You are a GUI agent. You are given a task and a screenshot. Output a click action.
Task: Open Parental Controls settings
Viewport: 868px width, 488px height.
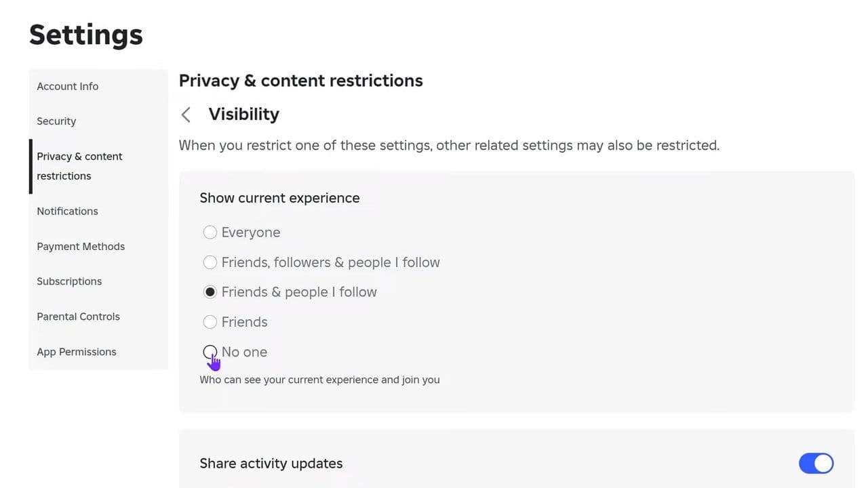coord(78,317)
